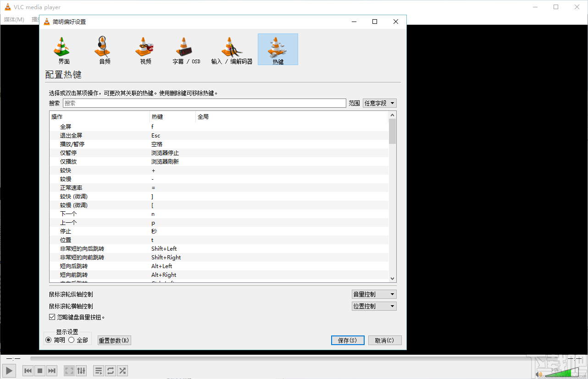The image size is (588, 379).
Task: Open the 音频 audio settings icon
Action: (103, 49)
